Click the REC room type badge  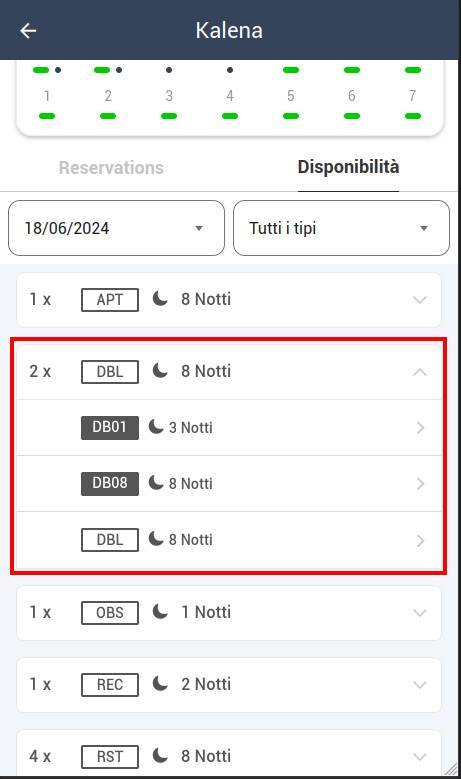pyautogui.click(x=110, y=685)
